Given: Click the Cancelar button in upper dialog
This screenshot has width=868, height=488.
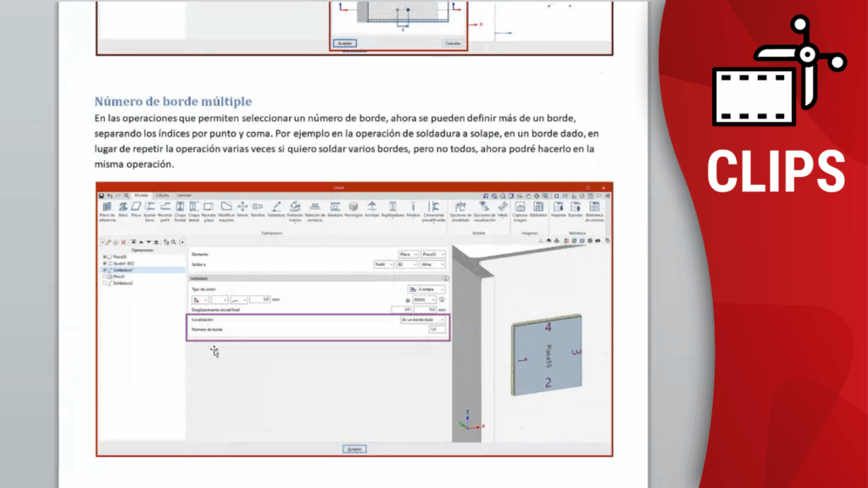Looking at the screenshot, I should pos(453,43).
